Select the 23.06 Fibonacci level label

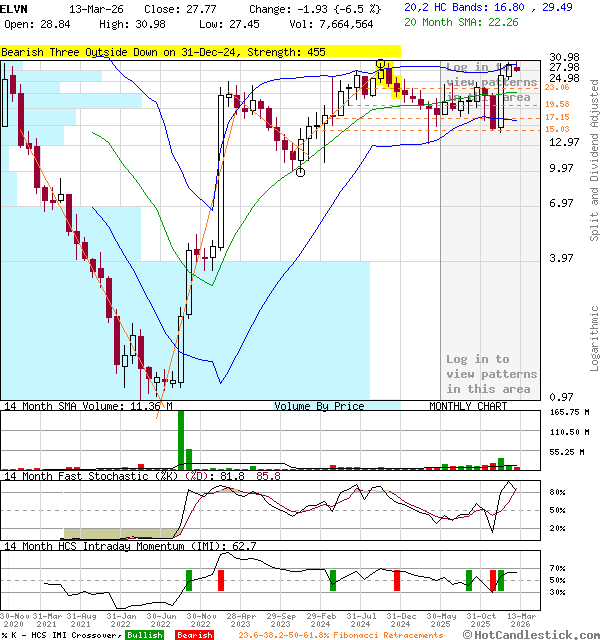click(x=557, y=88)
